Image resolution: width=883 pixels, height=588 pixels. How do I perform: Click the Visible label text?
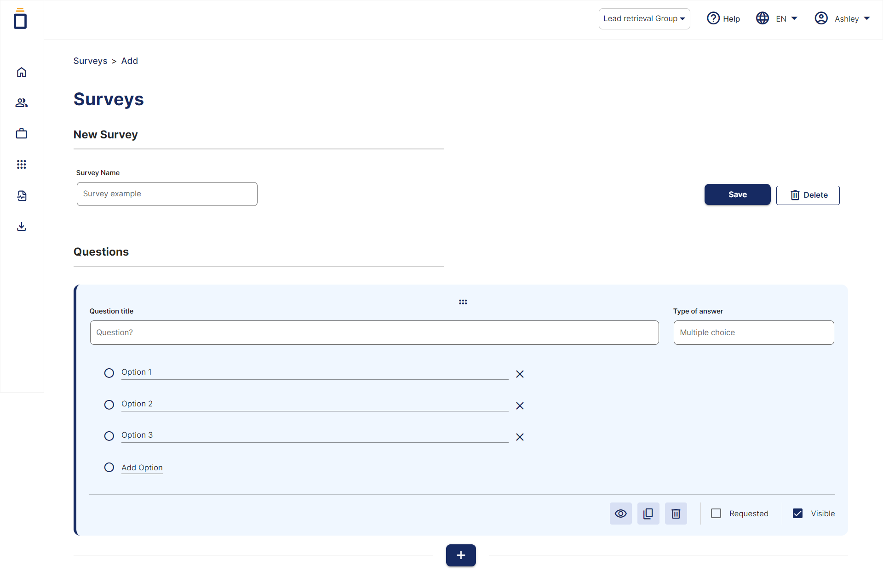tap(823, 514)
